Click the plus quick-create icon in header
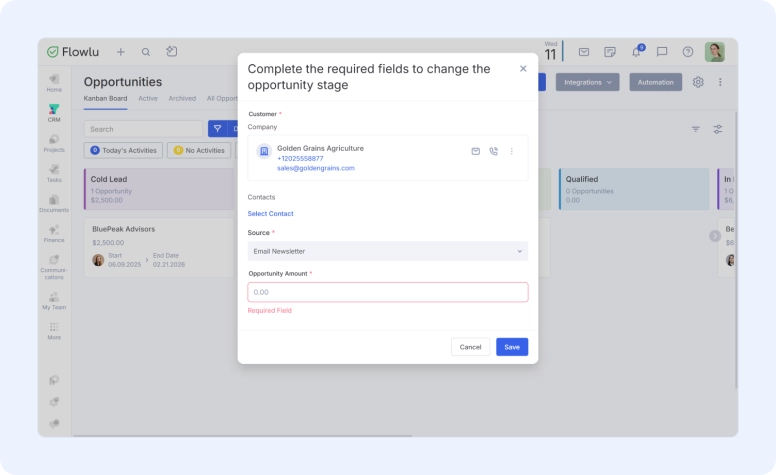The width and height of the screenshot is (776, 475). (121, 52)
